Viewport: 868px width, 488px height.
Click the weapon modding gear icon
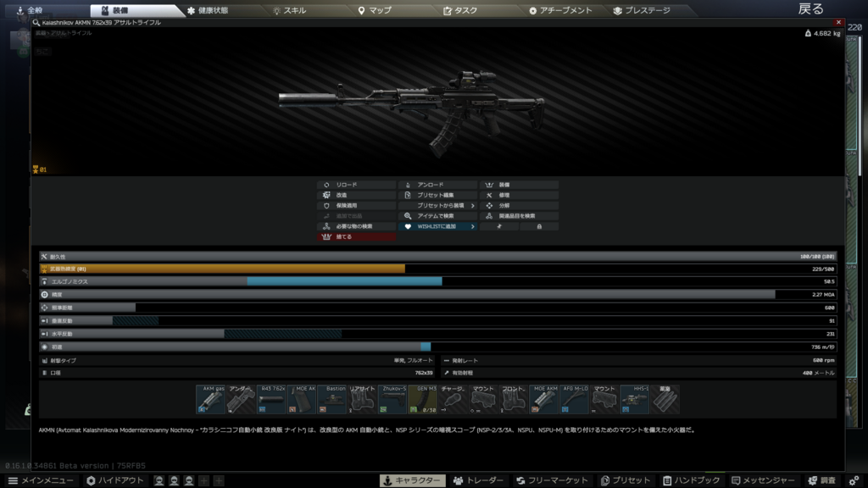coord(326,196)
